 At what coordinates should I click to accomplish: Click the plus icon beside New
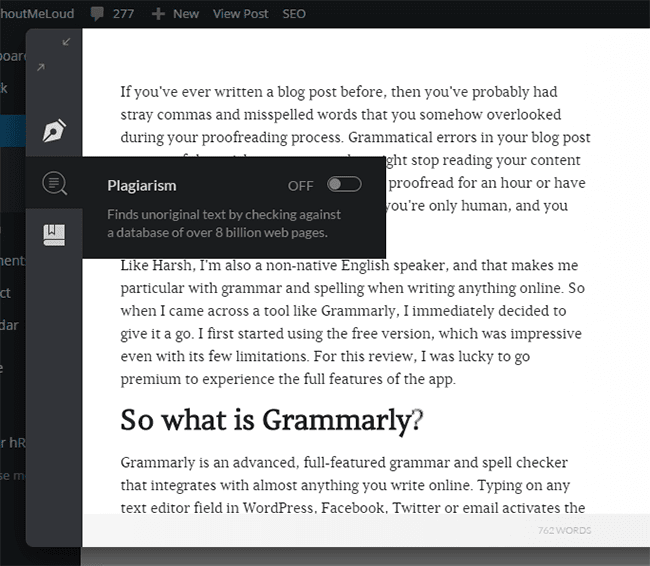coord(157,14)
